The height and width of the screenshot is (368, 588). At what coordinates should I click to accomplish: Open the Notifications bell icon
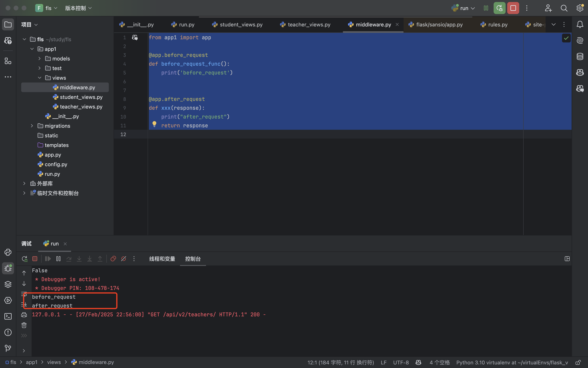tap(580, 24)
